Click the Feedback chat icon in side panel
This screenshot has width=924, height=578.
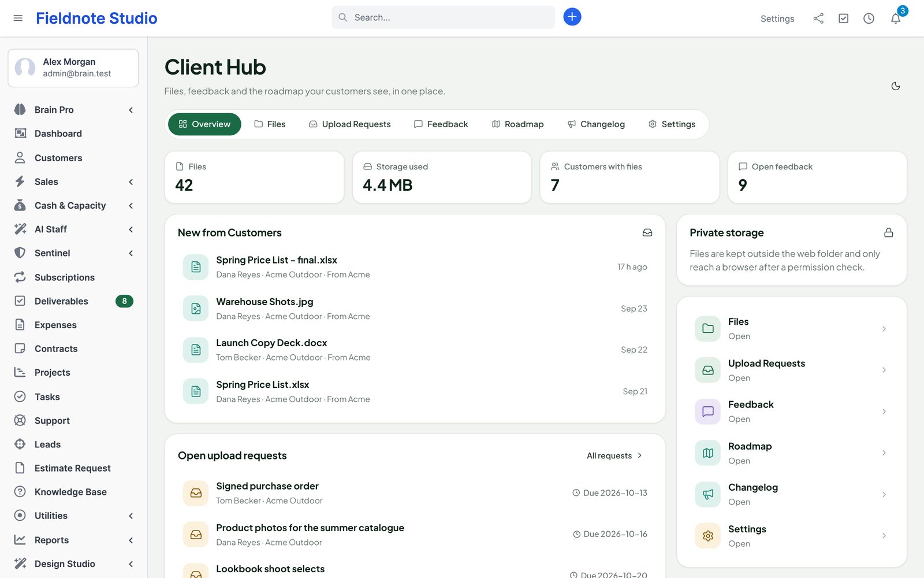707,412
